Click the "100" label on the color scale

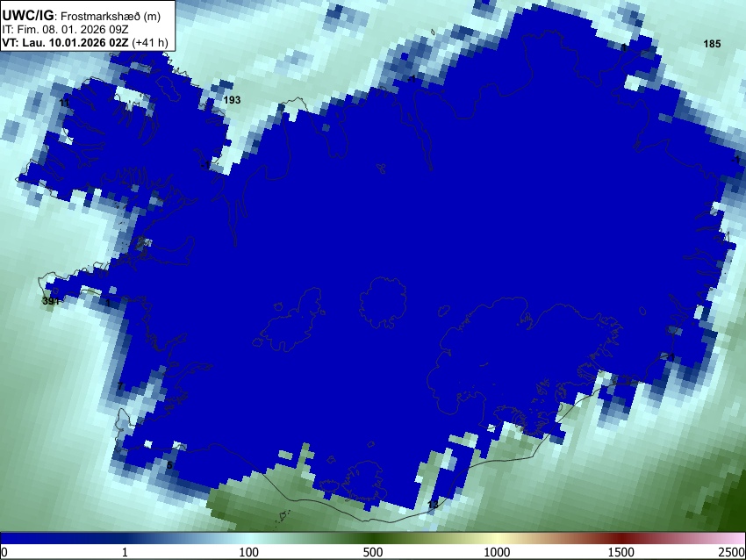[249, 552]
